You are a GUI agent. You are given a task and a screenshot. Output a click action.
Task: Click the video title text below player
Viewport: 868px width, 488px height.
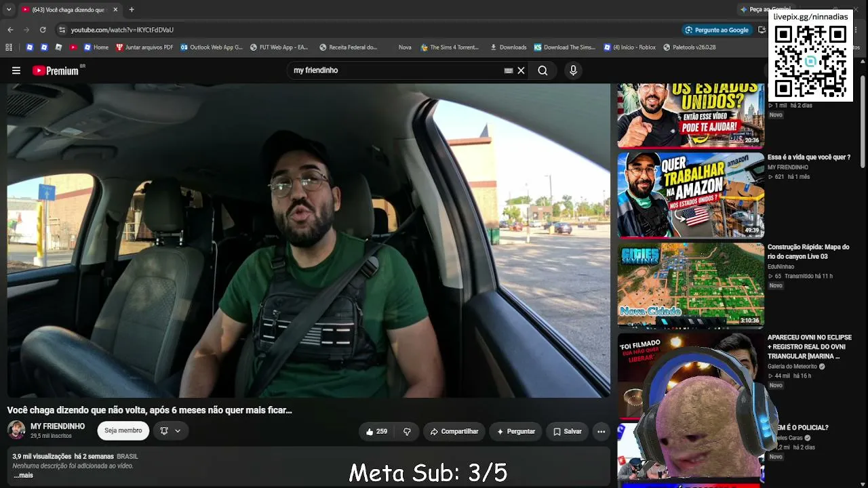[150, 410]
